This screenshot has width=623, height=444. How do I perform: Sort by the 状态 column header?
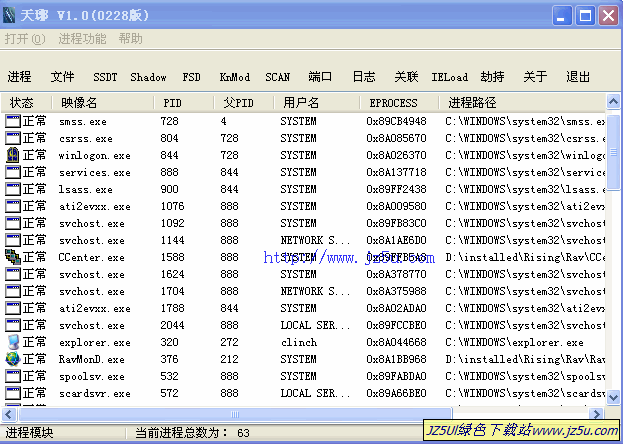[x=26, y=103]
